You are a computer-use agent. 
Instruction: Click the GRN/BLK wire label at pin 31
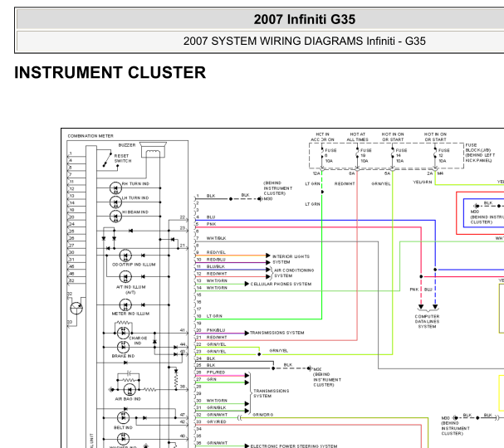pyautogui.click(x=217, y=408)
